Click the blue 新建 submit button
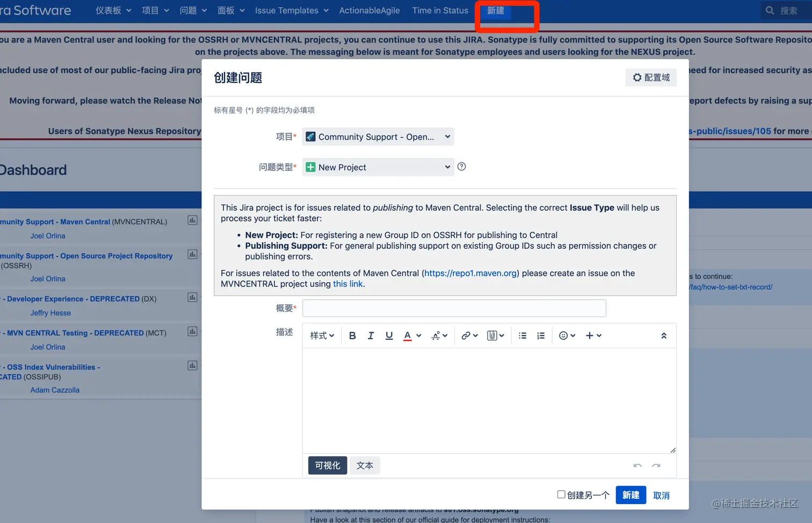Image resolution: width=812 pixels, height=523 pixels. pos(630,495)
